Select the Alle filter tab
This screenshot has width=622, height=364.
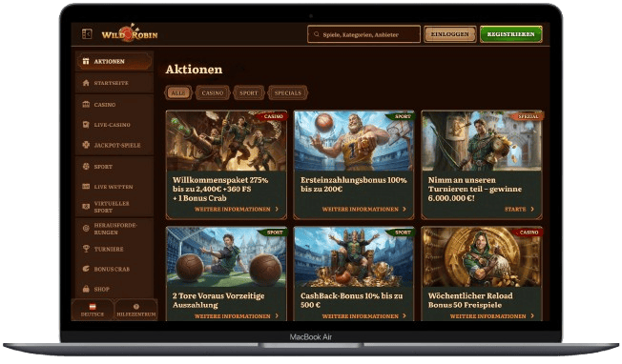178,92
